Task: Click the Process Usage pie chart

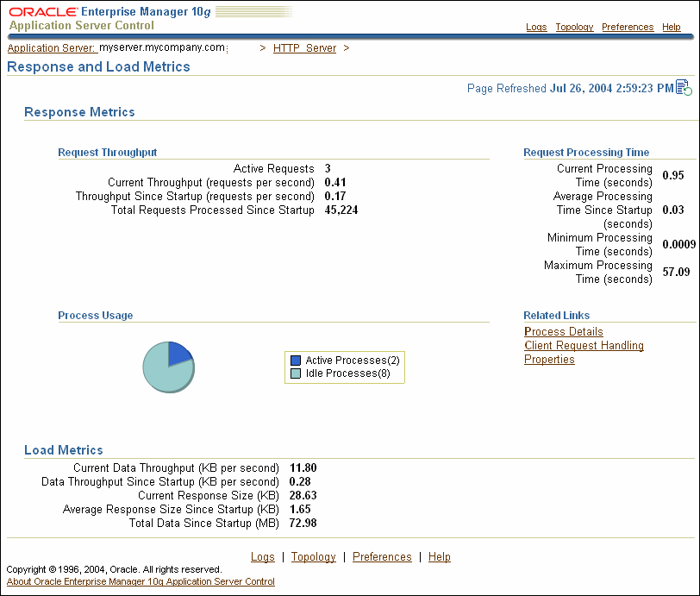Action: point(169,367)
